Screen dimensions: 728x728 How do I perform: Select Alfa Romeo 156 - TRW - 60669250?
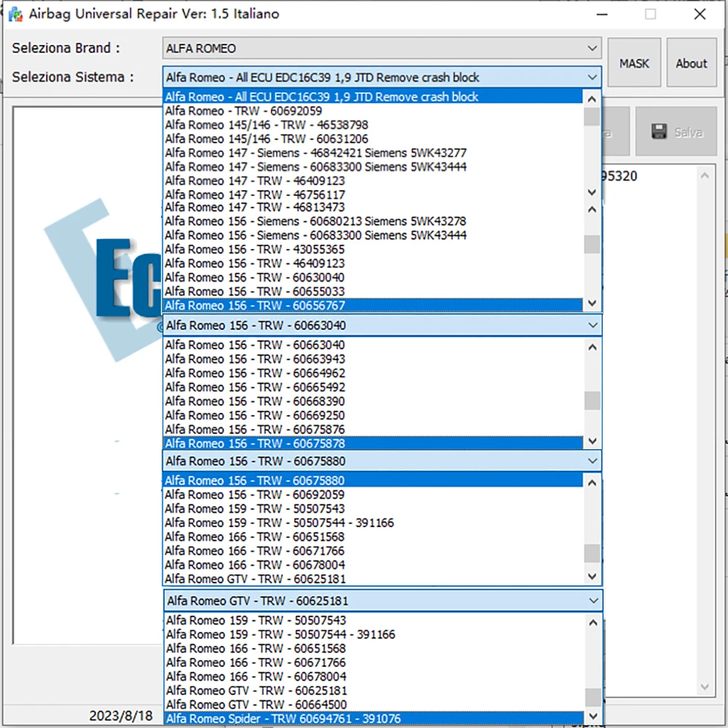373,415
